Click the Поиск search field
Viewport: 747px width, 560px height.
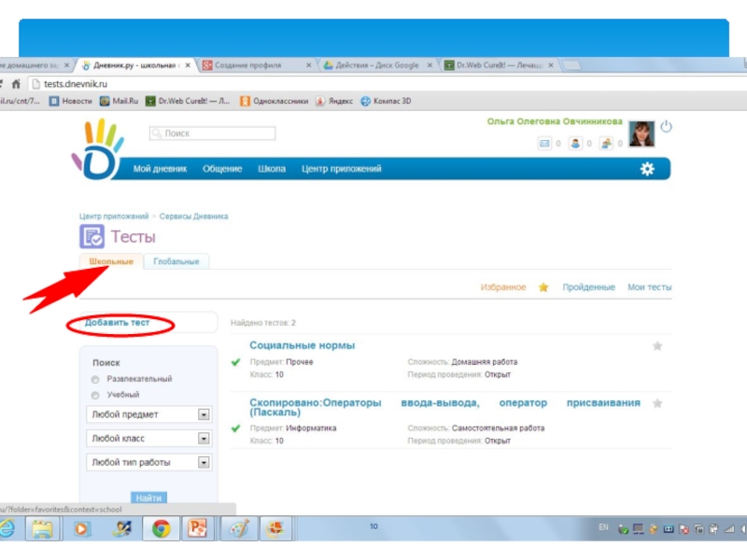coord(213,133)
